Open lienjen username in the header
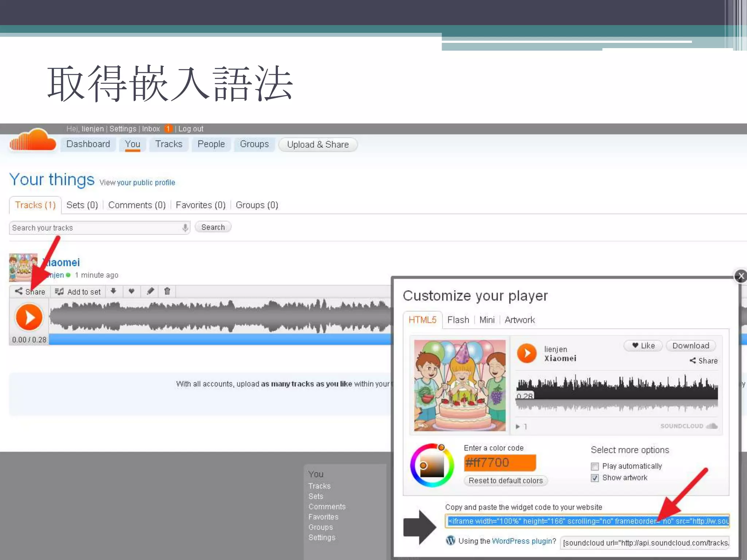Screen dimensions: 747x560 click(x=92, y=129)
